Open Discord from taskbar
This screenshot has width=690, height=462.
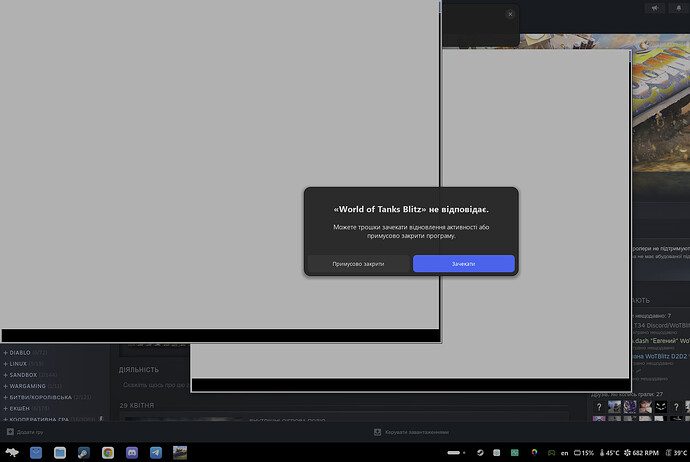(x=132, y=452)
